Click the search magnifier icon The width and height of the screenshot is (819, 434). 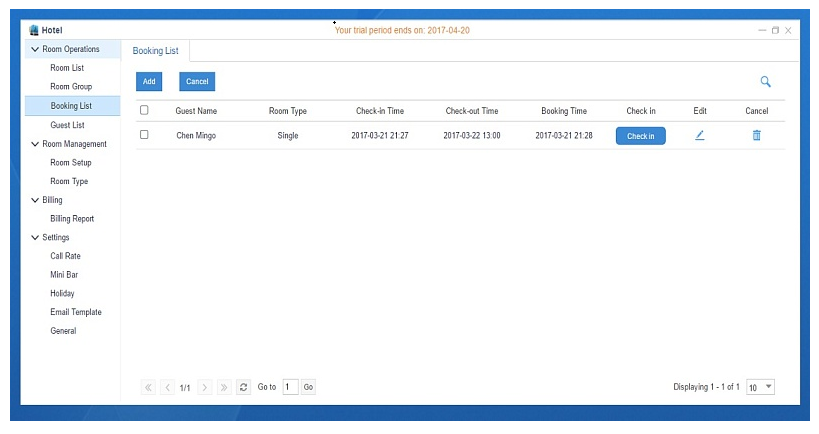[x=765, y=82]
